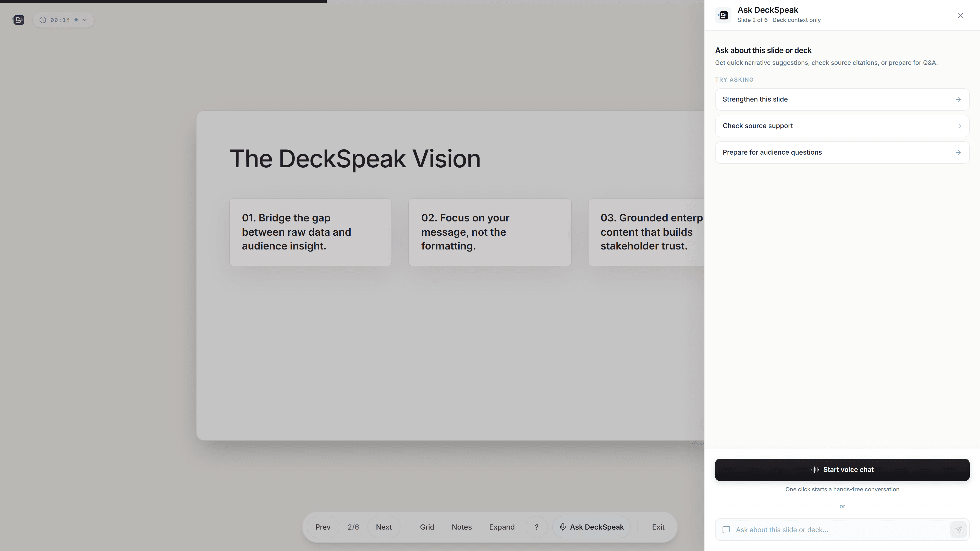This screenshot has width=980, height=551.
Task: Click the chat bubble icon in the input field
Action: pos(726,530)
